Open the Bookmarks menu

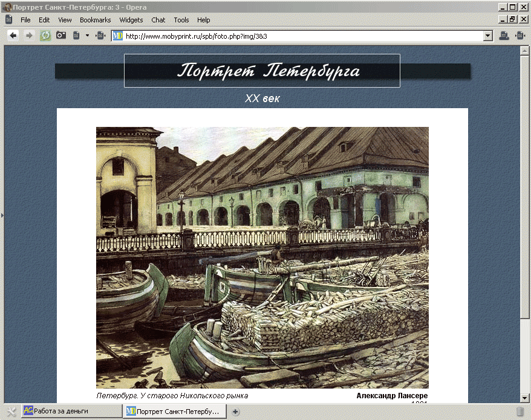[95, 20]
